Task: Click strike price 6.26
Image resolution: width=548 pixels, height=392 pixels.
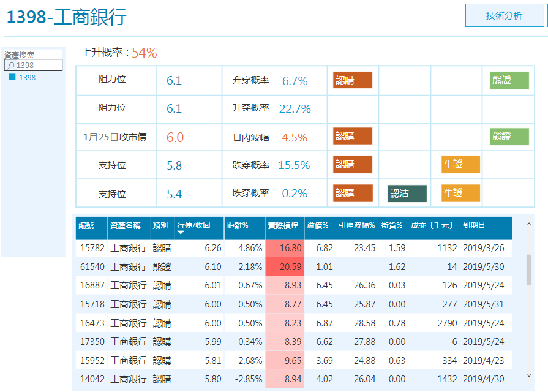Action: pyautogui.click(x=213, y=248)
